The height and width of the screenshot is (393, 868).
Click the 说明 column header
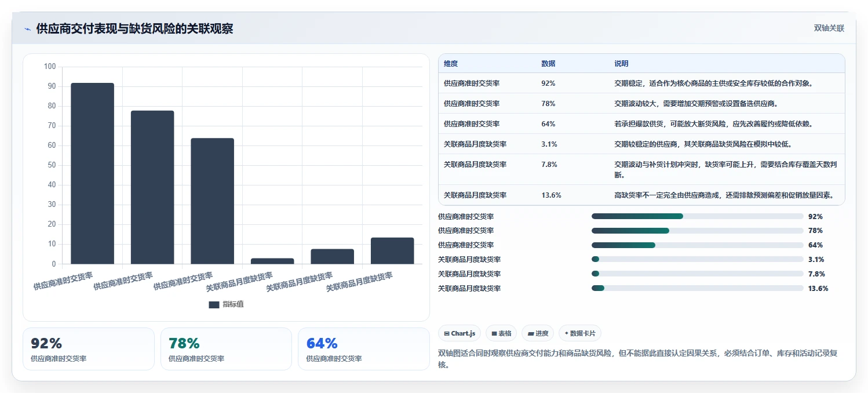pos(621,64)
